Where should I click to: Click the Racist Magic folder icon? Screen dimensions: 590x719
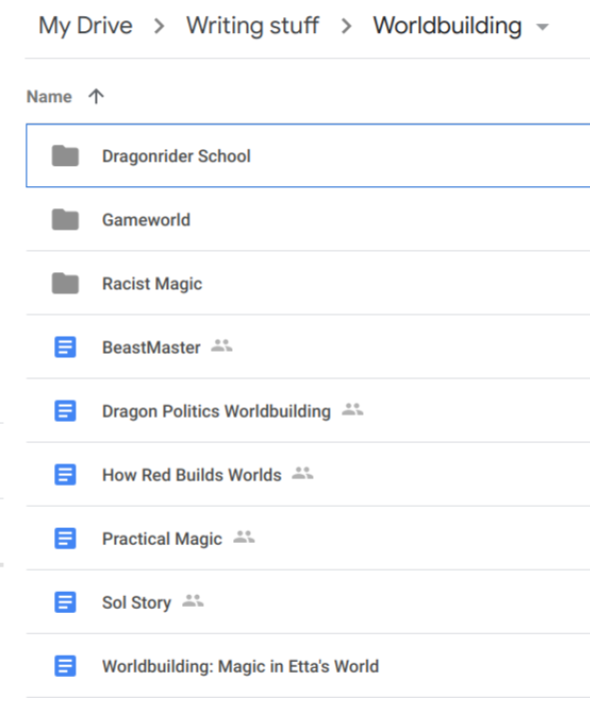pos(65,283)
